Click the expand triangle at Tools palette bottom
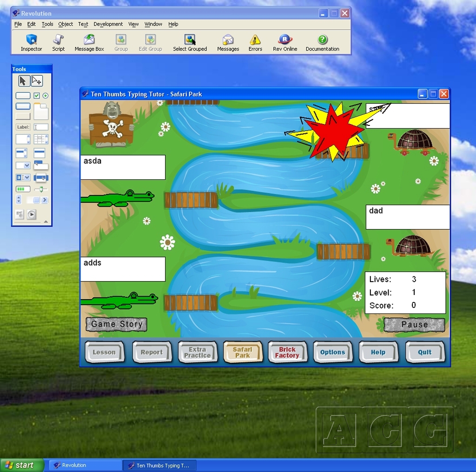The width and height of the screenshot is (476, 472). pyautogui.click(x=46, y=222)
